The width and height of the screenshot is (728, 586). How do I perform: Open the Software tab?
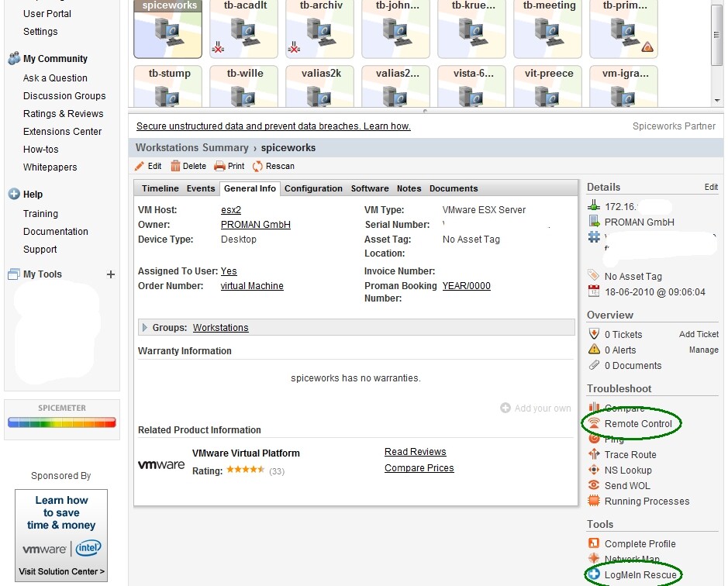click(370, 188)
